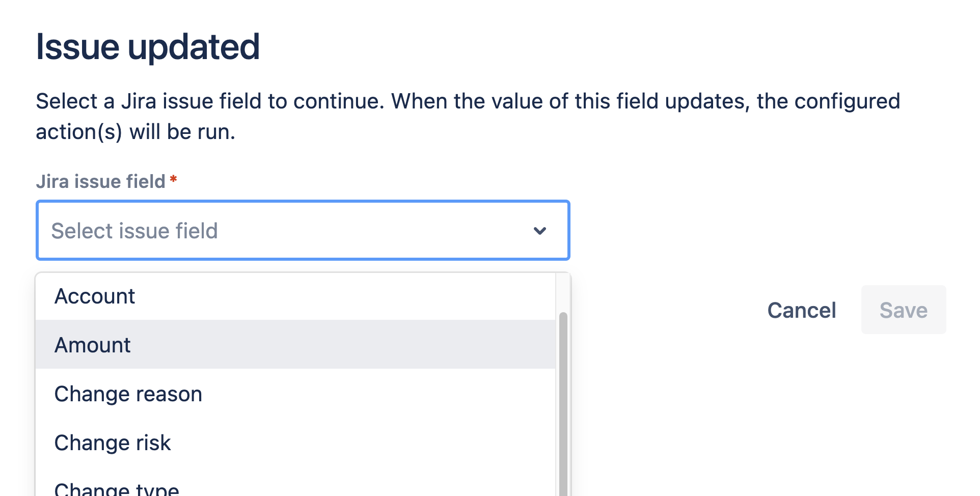This screenshot has width=980, height=496.
Task: Pick the Change reason option
Action: click(294, 394)
